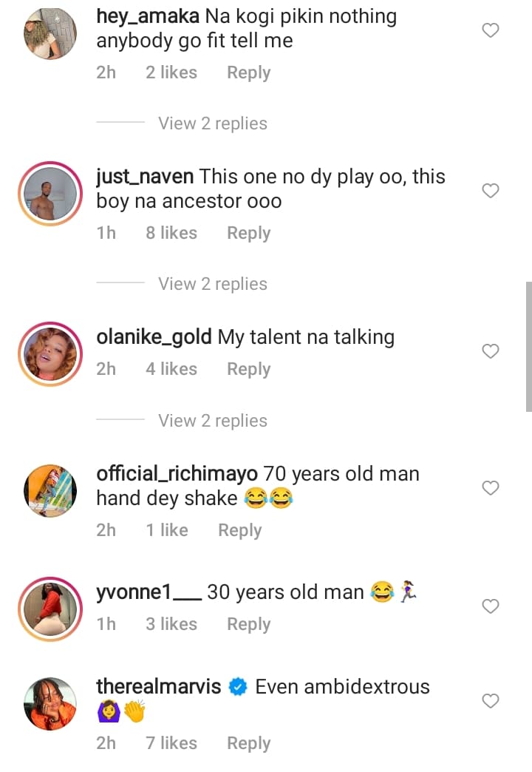Click the comments scrollbar
This screenshot has height=772, width=532.
pos(528,346)
